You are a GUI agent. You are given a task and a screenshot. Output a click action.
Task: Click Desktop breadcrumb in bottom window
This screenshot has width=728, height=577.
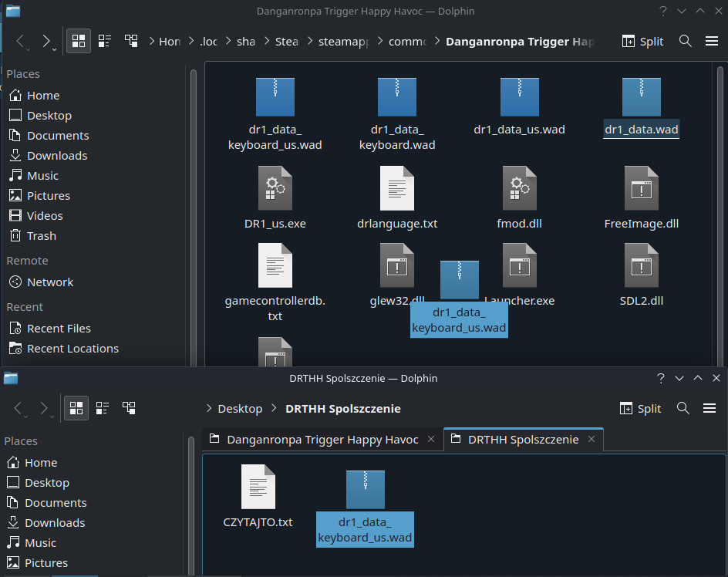pyautogui.click(x=240, y=408)
